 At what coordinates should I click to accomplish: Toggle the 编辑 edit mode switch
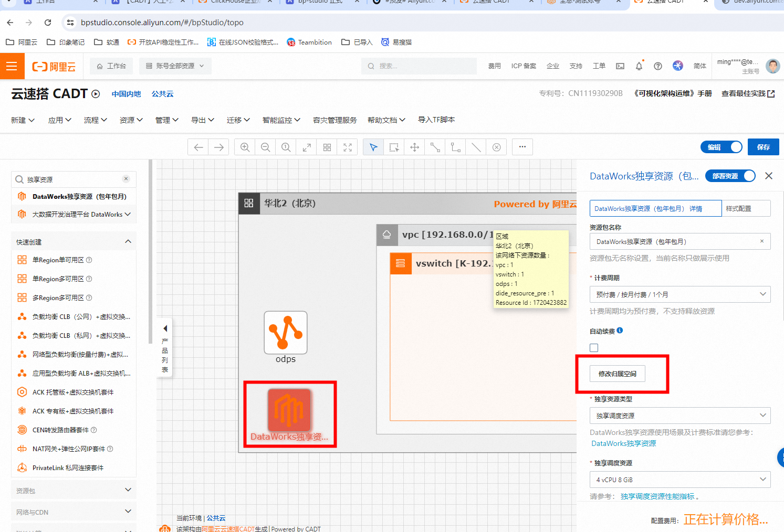[721, 147]
